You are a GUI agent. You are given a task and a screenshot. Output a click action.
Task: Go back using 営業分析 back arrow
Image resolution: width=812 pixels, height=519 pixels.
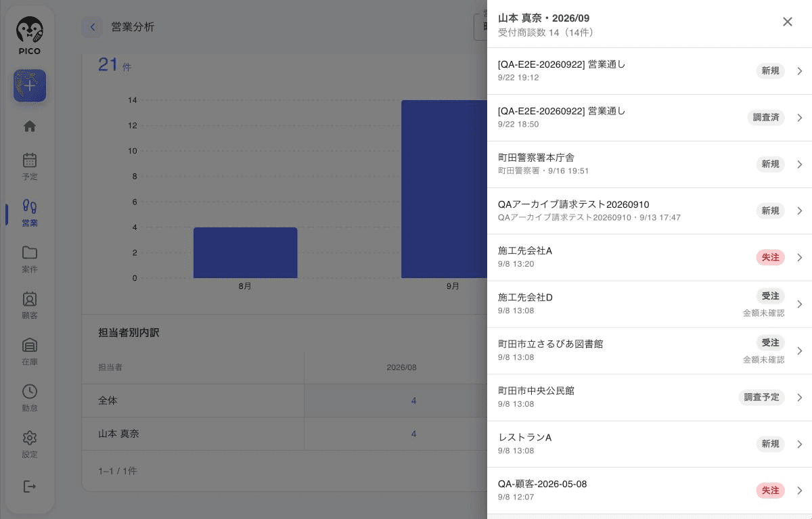point(93,27)
